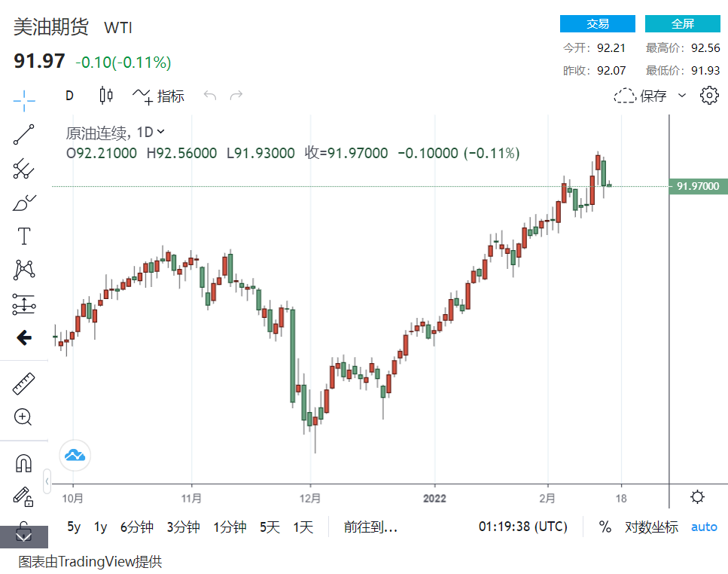Toggle the percent scale button
This screenshot has width=728, height=574.
click(x=605, y=527)
